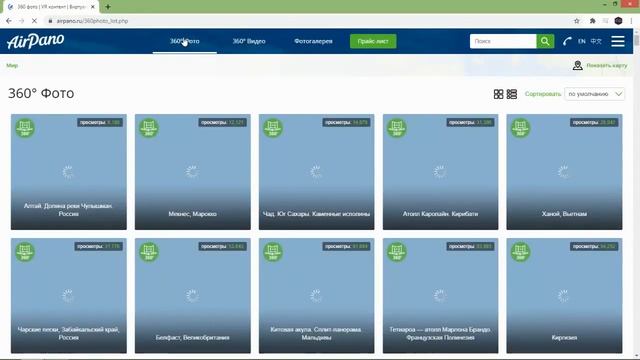Click 360° badge on Ханой card
Viewport: 640px width, 360px height.
[x=521, y=128]
